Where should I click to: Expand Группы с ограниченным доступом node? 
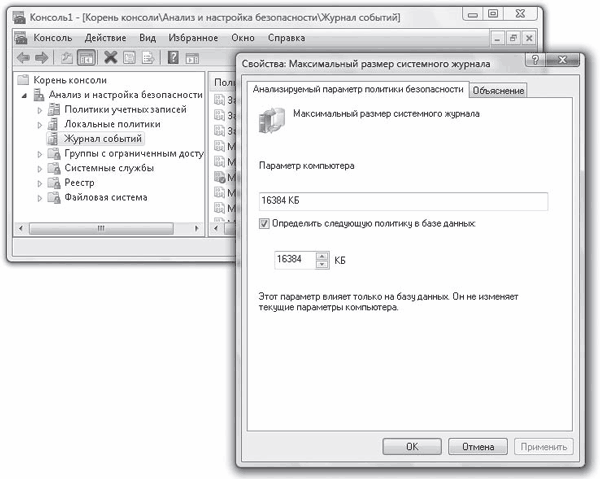click(39, 154)
